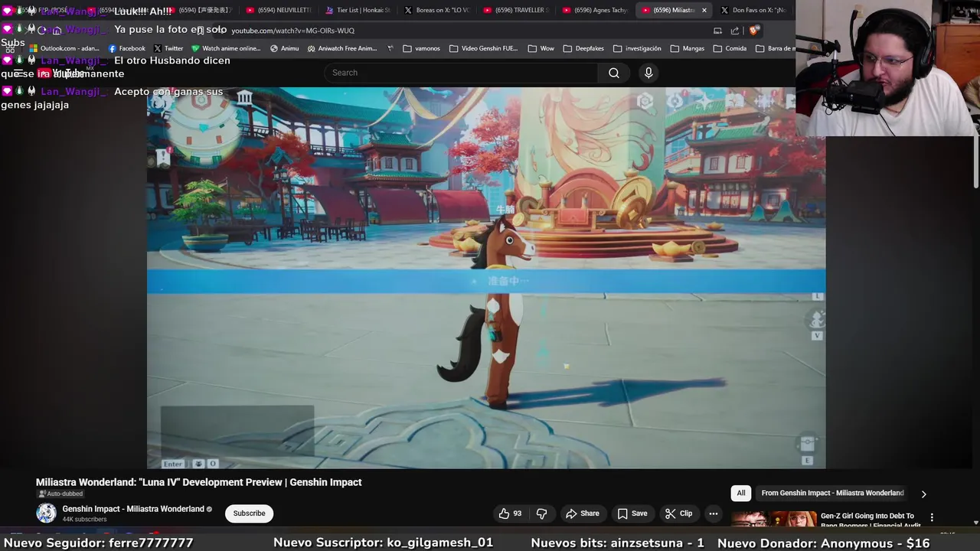The height and width of the screenshot is (551, 980).
Task: Click the youtube.com address bar URL
Action: [x=292, y=31]
